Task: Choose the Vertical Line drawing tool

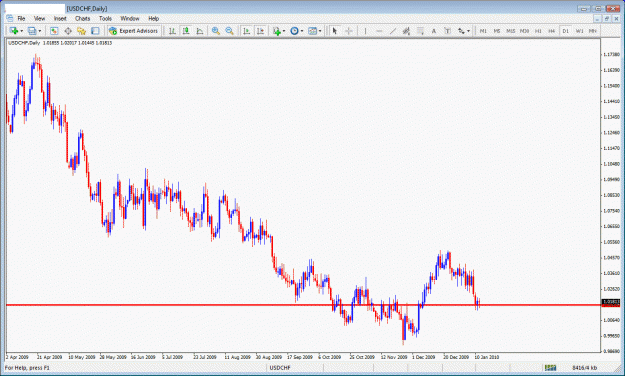Action: pyautogui.click(x=365, y=31)
